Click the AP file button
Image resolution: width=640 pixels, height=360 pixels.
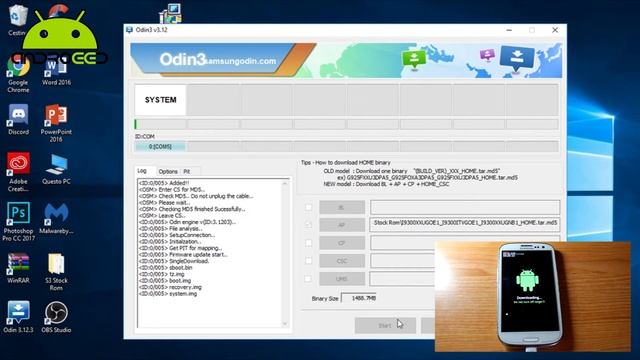342,225
